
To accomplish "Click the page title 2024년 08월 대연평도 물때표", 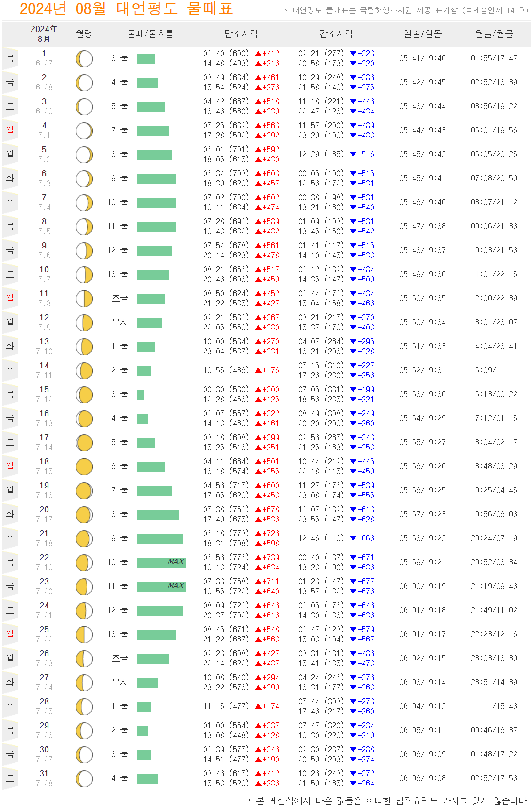I will point(126,9).
